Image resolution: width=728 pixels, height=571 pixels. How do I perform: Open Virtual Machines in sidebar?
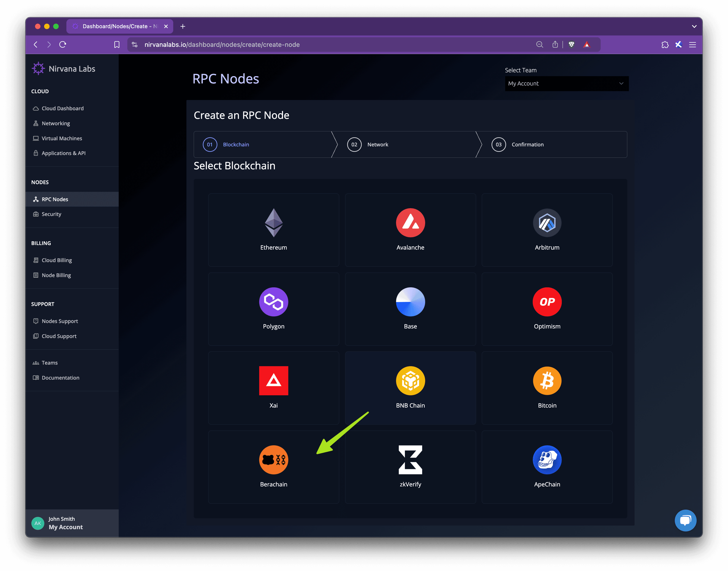click(x=62, y=138)
